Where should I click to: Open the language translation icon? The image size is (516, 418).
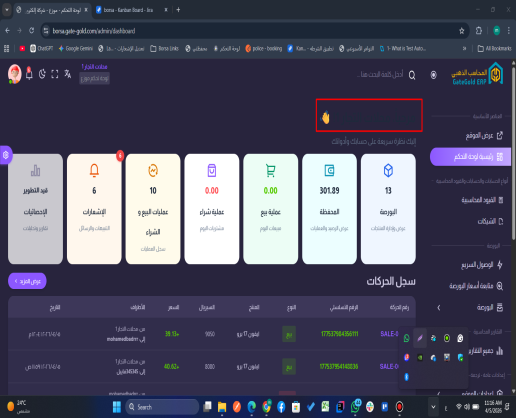click(68, 74)
